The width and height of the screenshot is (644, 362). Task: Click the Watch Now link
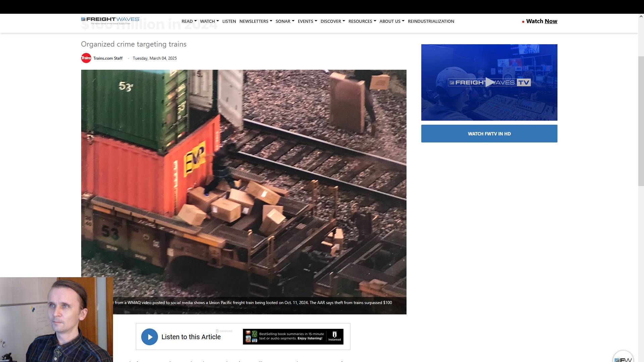pos(541,21)
